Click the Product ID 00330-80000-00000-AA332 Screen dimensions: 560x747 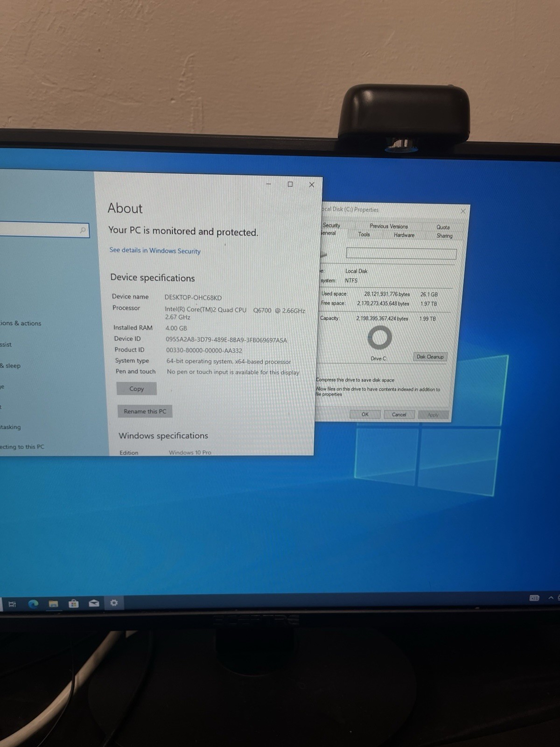tap(204, 350)
